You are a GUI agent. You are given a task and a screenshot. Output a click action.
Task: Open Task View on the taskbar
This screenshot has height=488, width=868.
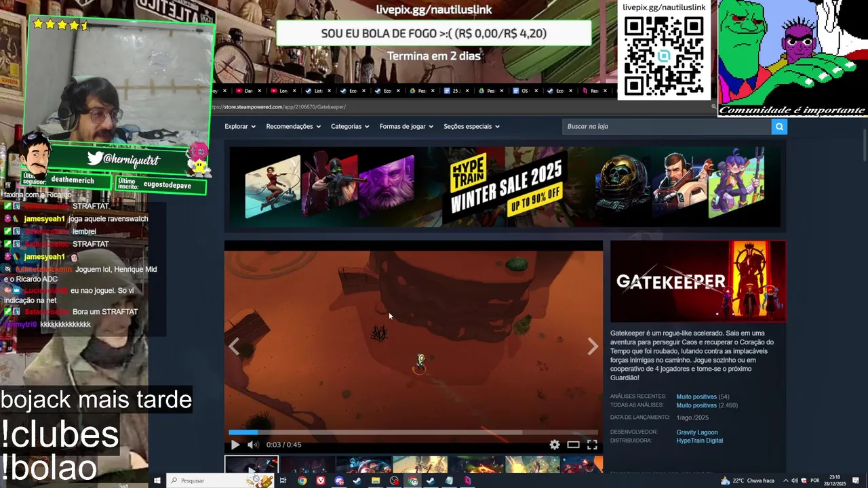pyautogui.click(x=283, y=481)
